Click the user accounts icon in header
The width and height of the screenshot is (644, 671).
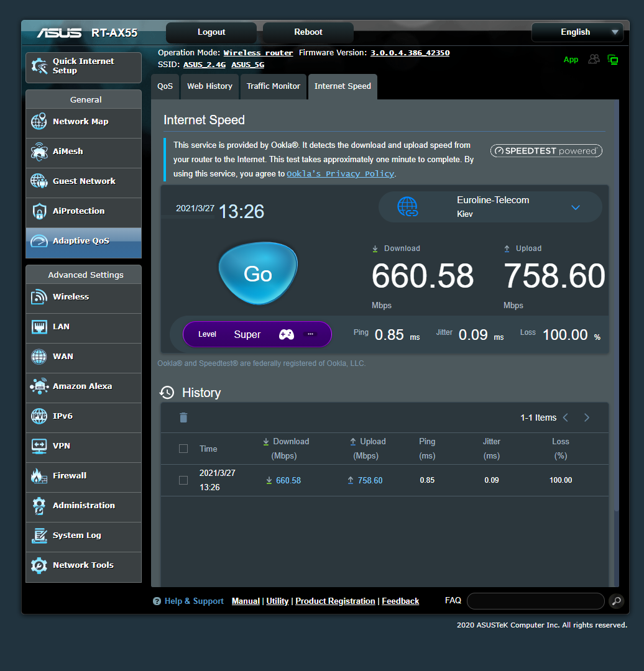point(594,59)
